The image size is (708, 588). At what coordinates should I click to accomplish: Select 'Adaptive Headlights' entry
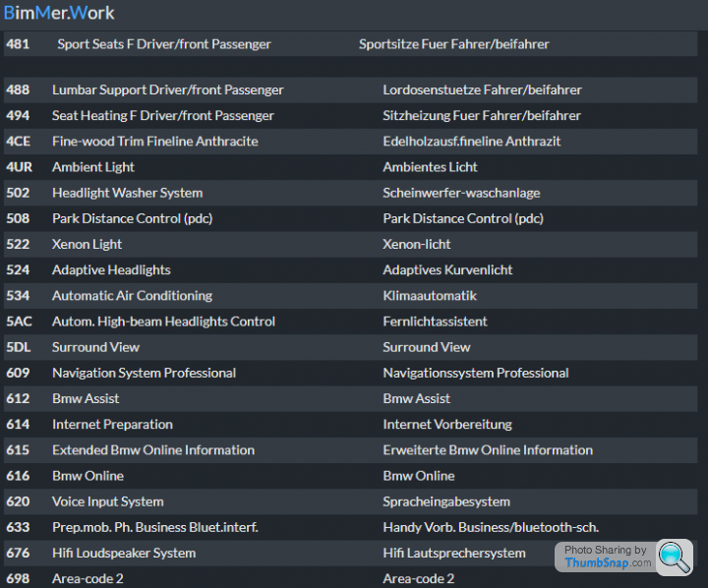tap(111, 270)
